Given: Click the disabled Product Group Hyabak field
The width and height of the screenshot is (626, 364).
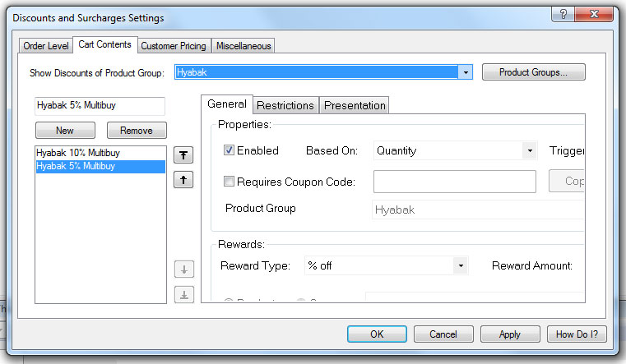Looking at the screenshot, I should 478,210.
